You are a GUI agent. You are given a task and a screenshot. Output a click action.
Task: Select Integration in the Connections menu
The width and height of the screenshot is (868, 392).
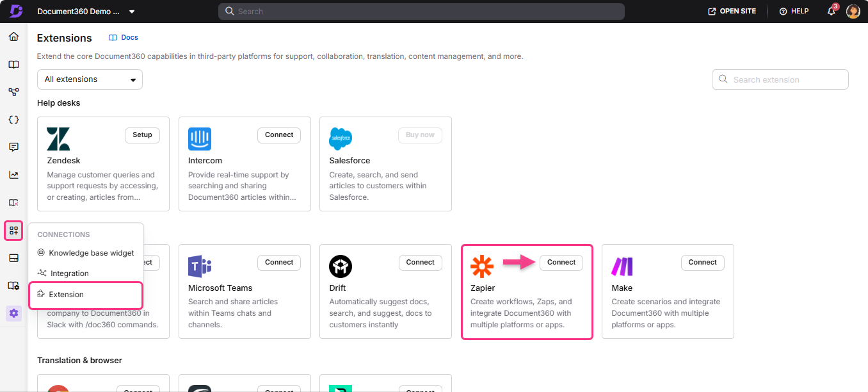pos(68,273)
